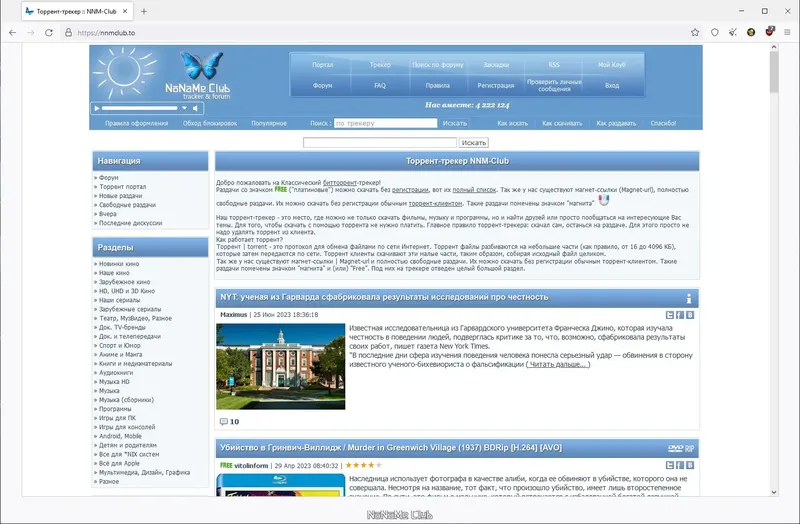Click the site lock icon in address bar
800x524 pixels.
[x=68, y=33]
